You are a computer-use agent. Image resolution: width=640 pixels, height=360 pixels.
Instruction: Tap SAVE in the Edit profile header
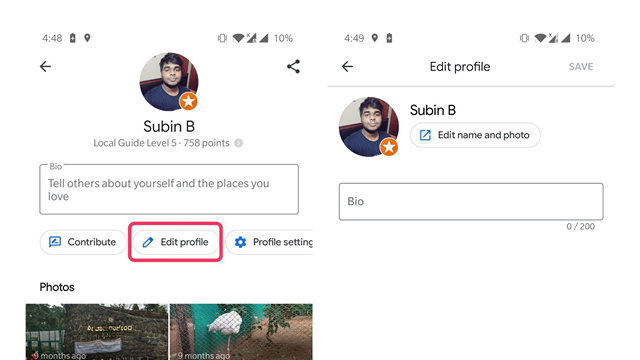pos(581,67)
